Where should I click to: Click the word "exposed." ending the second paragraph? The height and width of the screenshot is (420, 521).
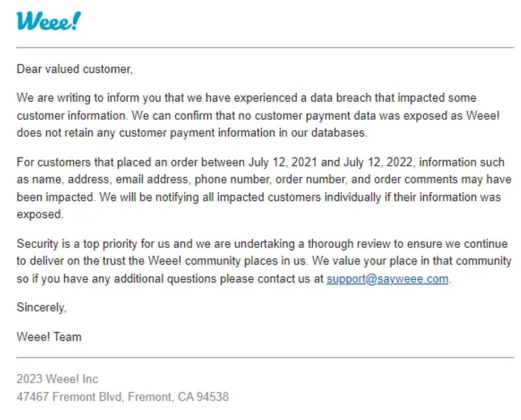40,214
